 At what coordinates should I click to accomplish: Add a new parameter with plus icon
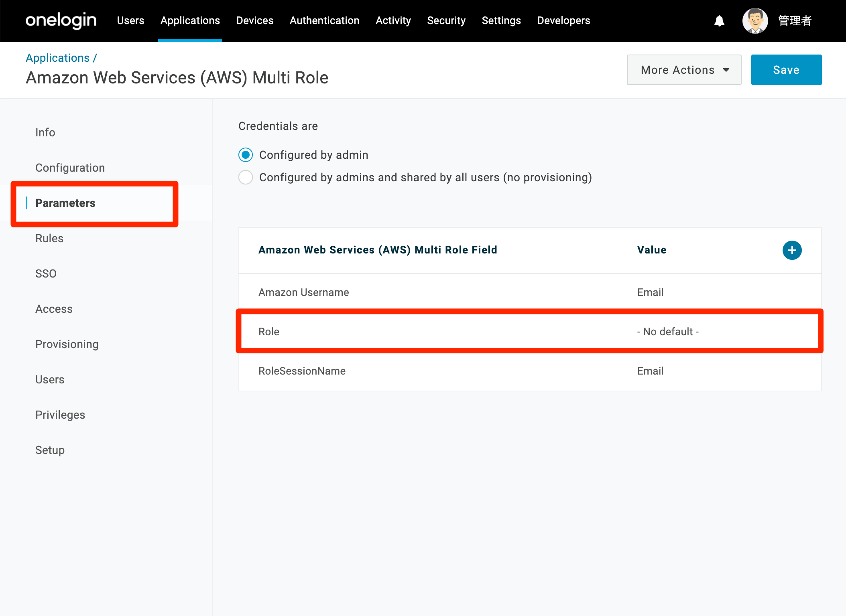792,250
